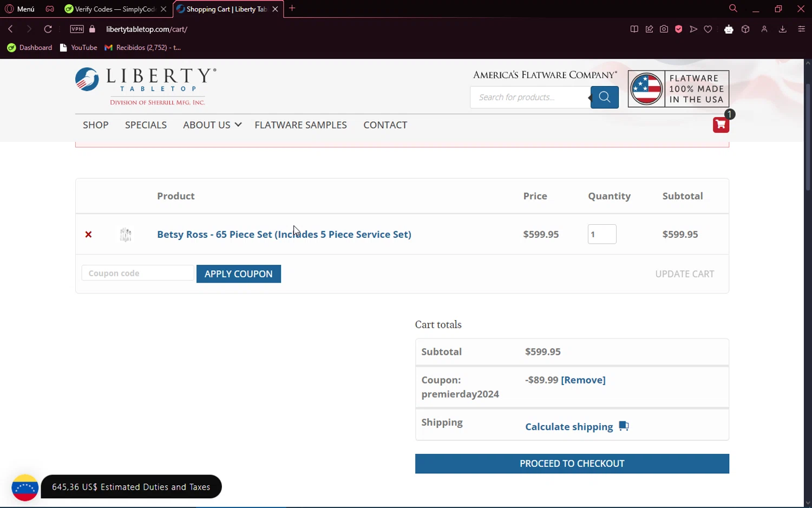The height and width of the screenshot is (508, 812).
Task: Click the address bar URL
Action: pyautogui.click(x=147, y=29)
